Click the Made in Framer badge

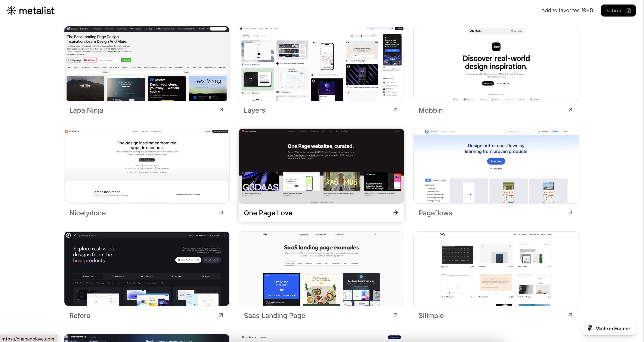coord(609,328)
